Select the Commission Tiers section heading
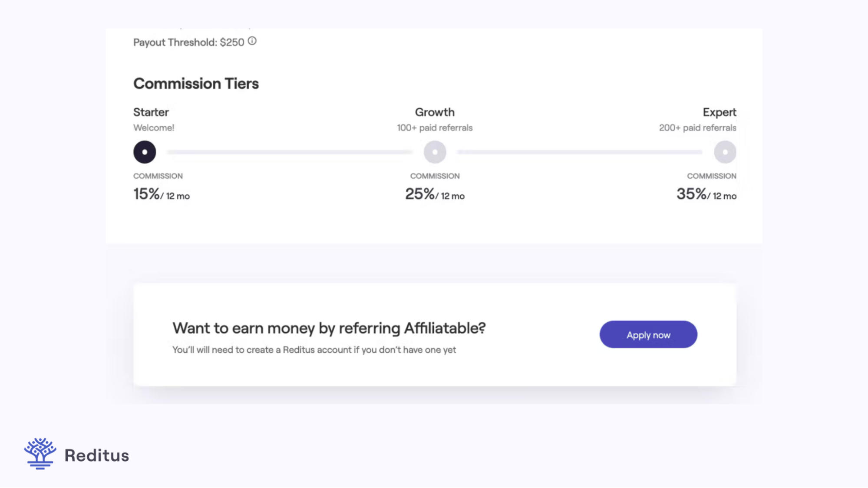This screenshot has height=488, width=868. pos(196,83)
